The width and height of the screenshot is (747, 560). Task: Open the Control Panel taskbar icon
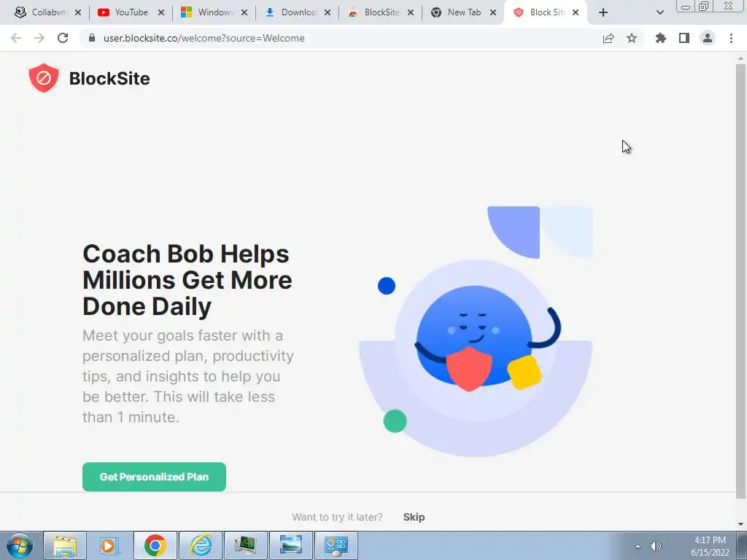(x=336, y=545)
